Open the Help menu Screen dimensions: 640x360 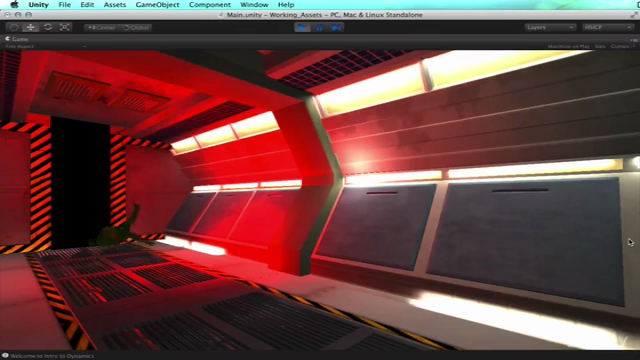(x=286, y=5)
